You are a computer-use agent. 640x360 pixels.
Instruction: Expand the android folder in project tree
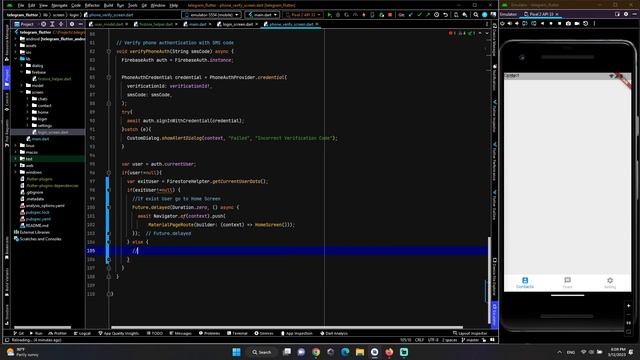(x=16, y=39)
